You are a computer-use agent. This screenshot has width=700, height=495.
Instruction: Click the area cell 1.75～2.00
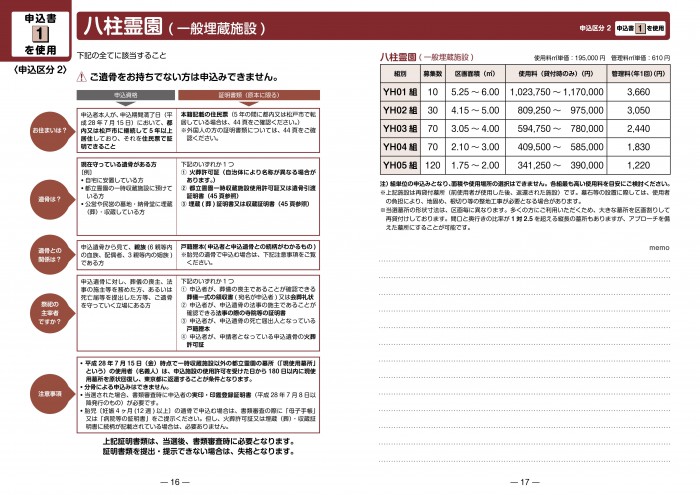point(475,165)
